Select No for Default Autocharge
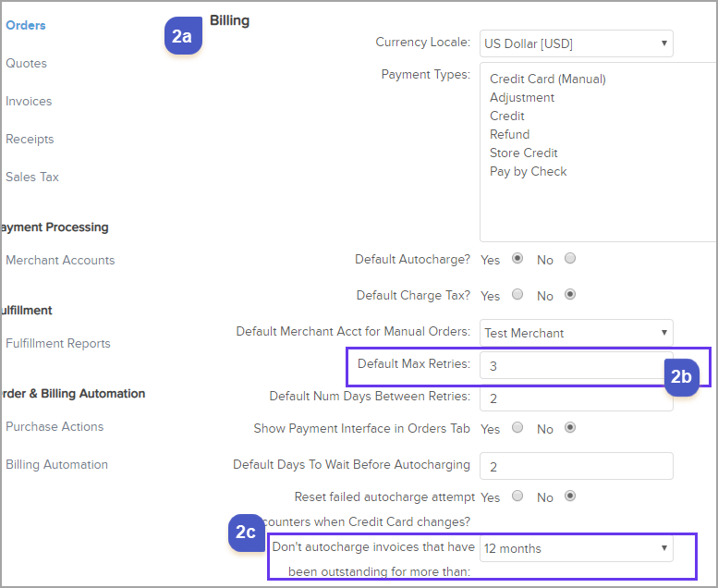 click(x=570, y=259)
